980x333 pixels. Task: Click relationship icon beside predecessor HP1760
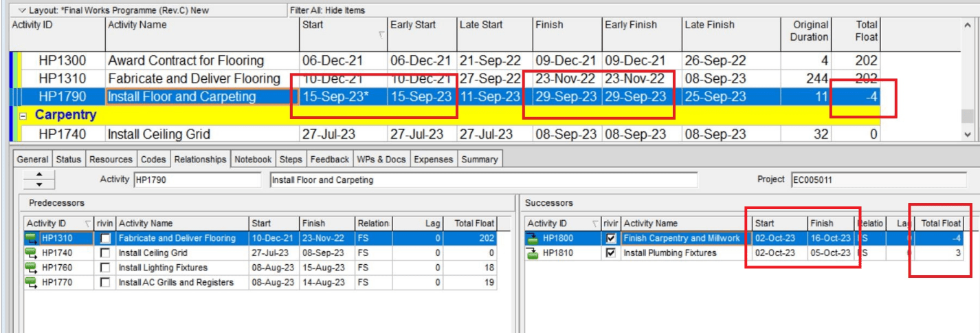coord(31,268)
